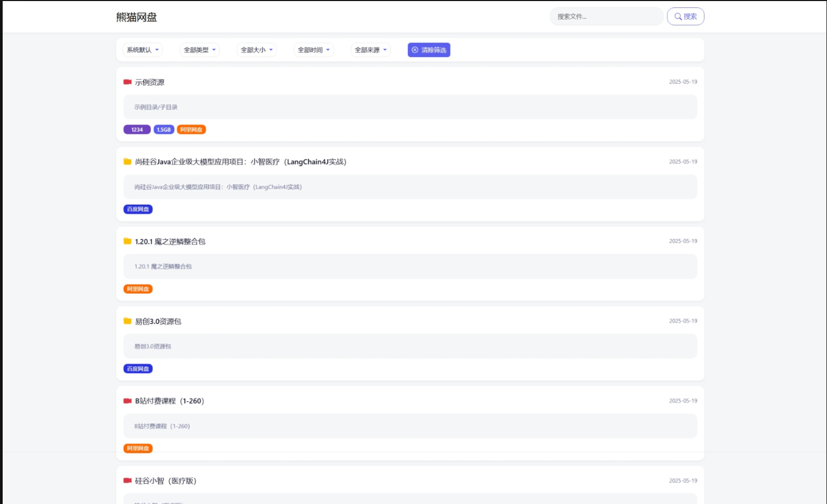This screenshot has height=504, width=827.
Task: Click the date on the 1.20.1 魔之逆鳞整合包 card
Action: pos(683,241)
